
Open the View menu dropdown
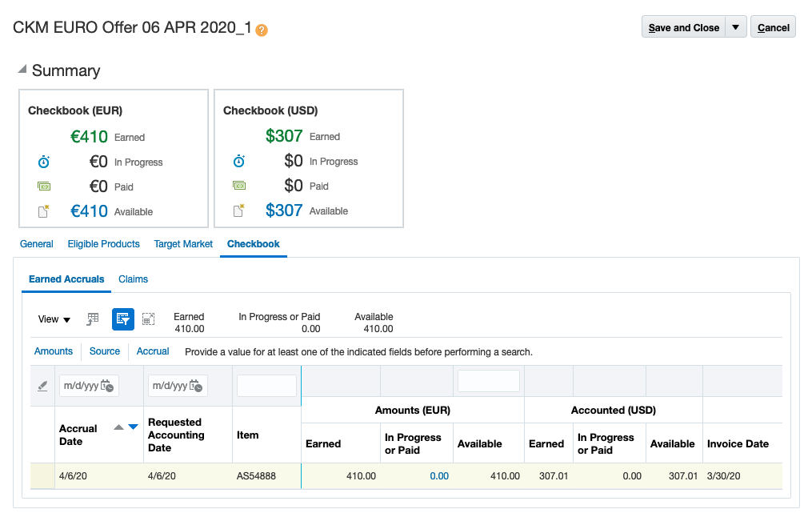pos(53,319)
